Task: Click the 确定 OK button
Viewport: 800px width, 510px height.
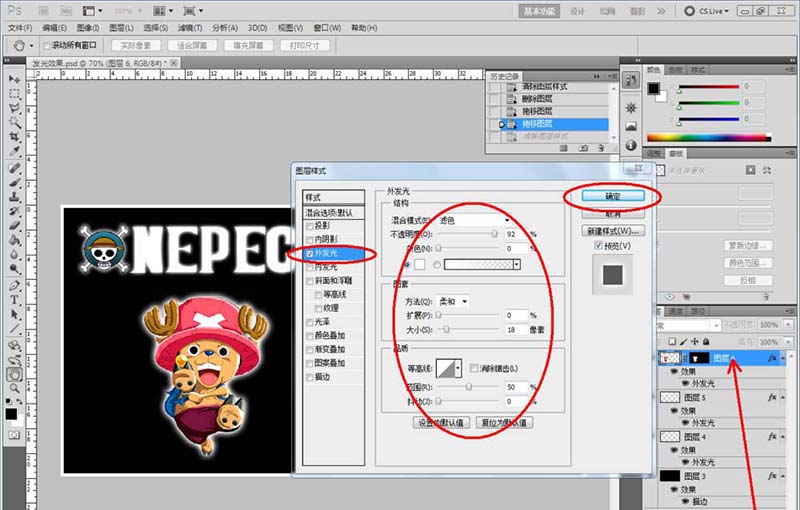Action: (613, 196)
